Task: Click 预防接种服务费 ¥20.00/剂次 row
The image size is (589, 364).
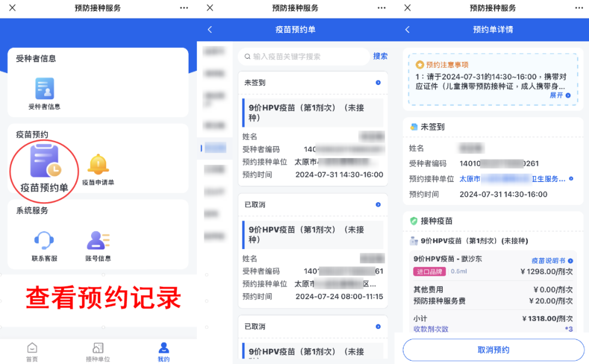Action: [493, 301]
